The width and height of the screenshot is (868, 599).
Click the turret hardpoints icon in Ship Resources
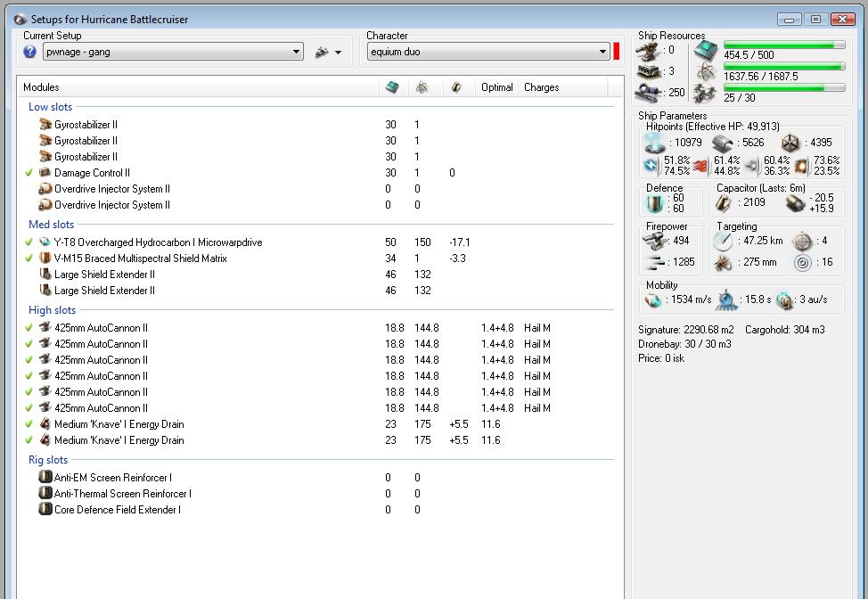coord(648,51)
